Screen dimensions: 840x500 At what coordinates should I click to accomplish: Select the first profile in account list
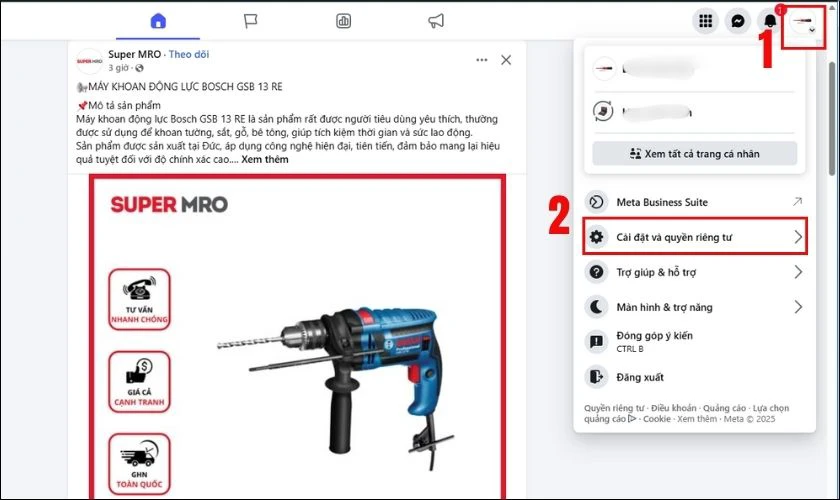pos(694,69)
